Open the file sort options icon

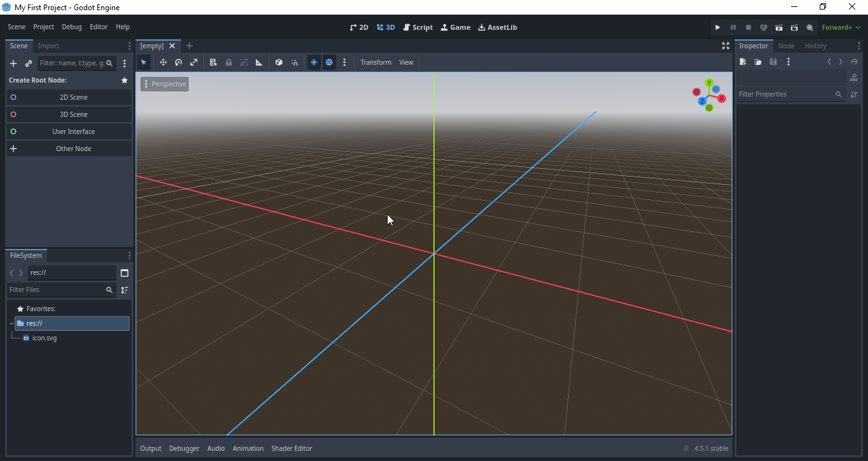[x=125, y=290]
